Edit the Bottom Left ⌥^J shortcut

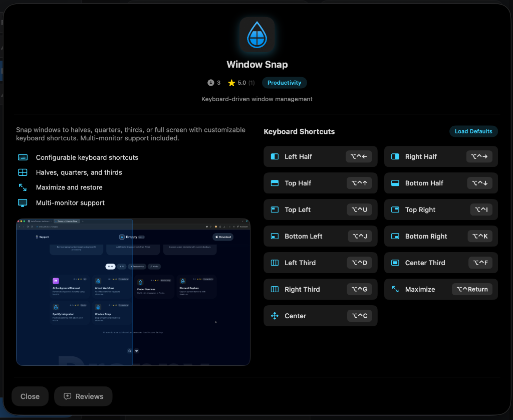[x=360, y=236]
